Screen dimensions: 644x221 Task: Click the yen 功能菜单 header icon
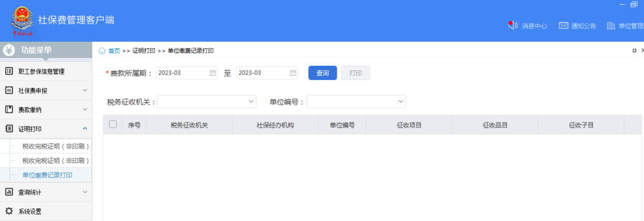click(x=8, y=50)
